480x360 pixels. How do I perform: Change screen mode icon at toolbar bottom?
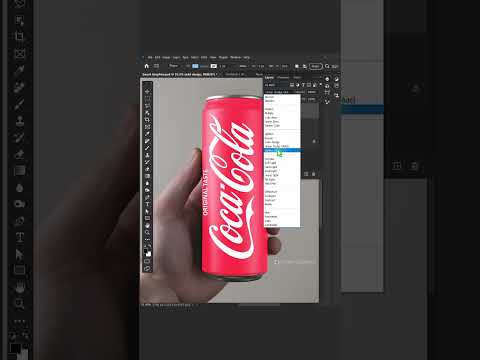(x=147, y=268)
